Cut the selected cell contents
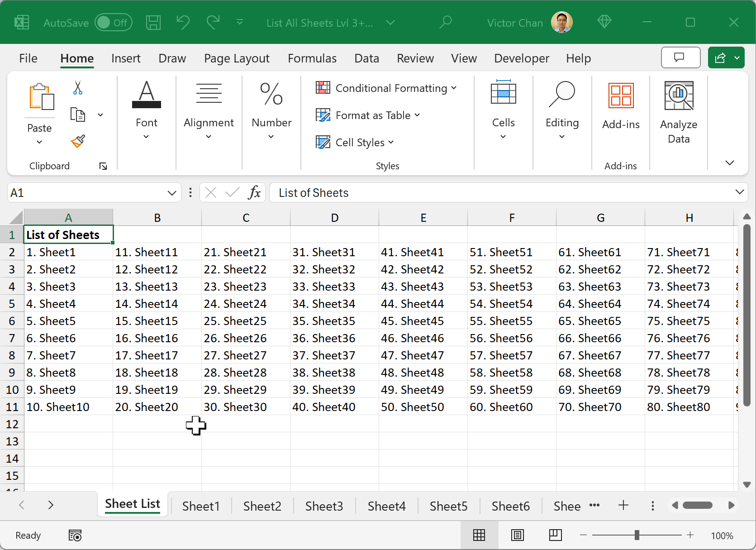 pyautogui.click(x=77, y=87)
